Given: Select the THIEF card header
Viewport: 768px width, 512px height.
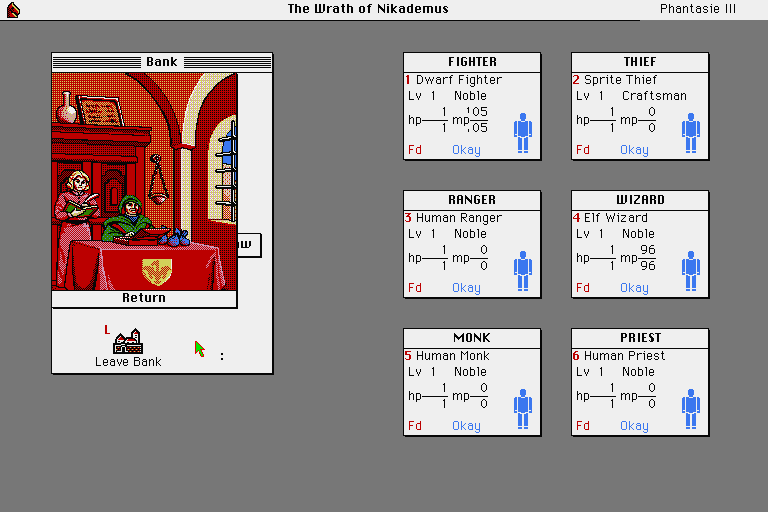Looking at the screenshot, I should coord(640,62).
